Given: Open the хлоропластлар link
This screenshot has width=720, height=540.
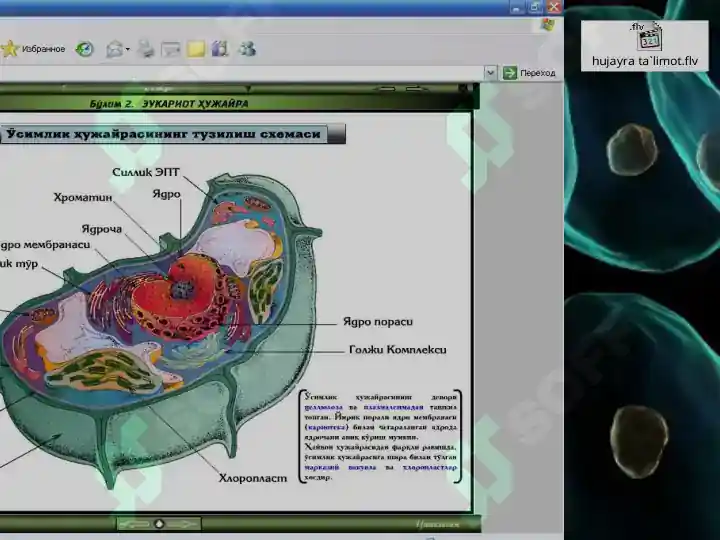Looking at the screenshot, I should [430, 467].
